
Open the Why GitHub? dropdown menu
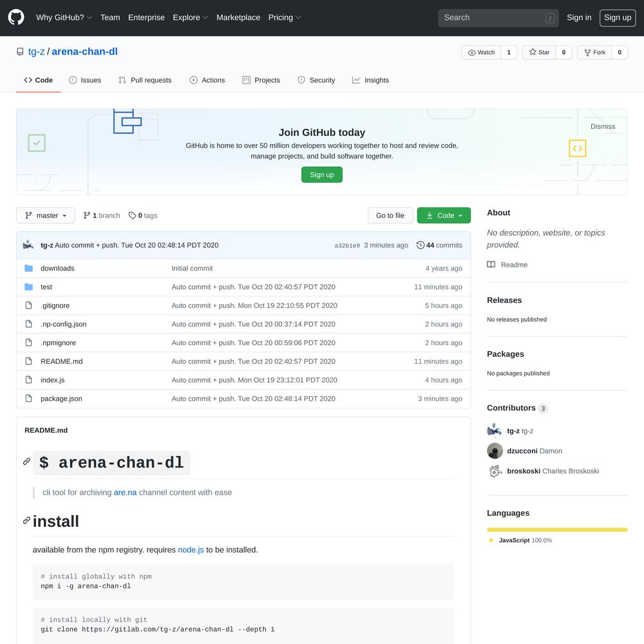point(64,17)
